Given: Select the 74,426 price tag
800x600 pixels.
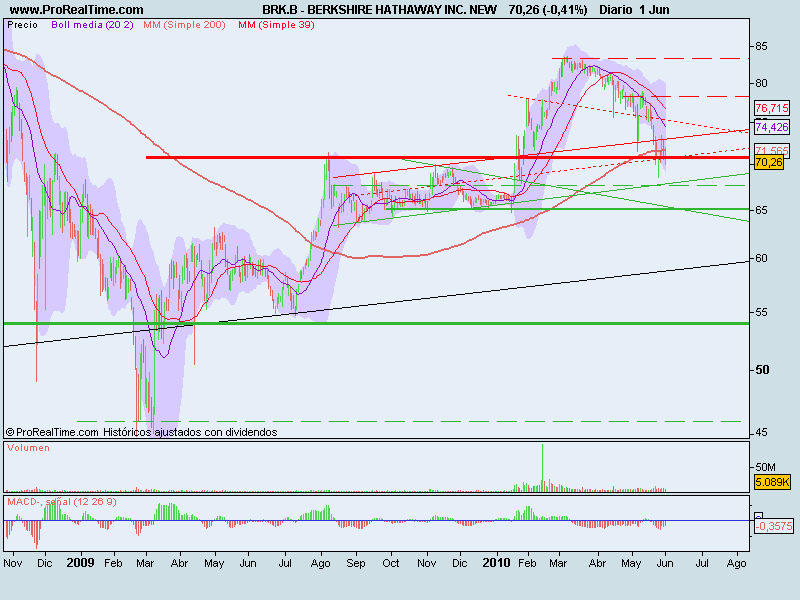Looking at the screenshot, I should pos(772,127).
